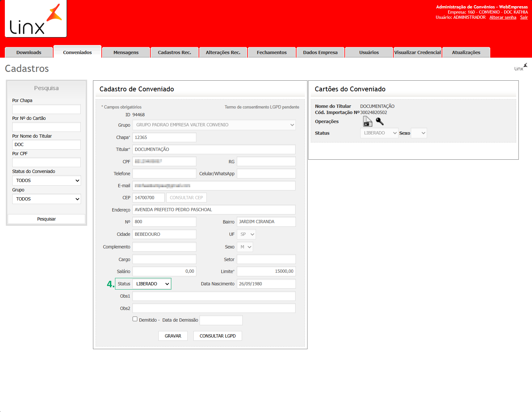Click the Sair link
The height and width of the screenshot is (412, 532).
pyautogui.click(x=524, y=17)
